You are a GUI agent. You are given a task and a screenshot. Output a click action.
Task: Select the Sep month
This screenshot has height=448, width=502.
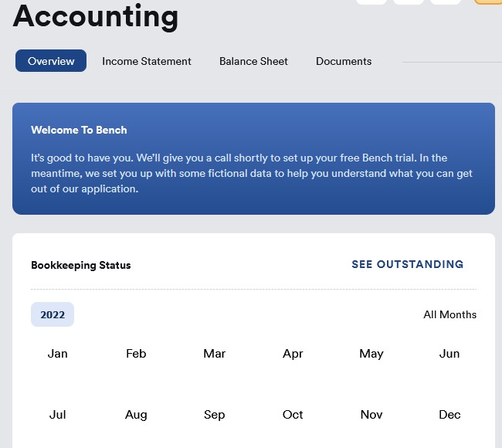[215, 415]
